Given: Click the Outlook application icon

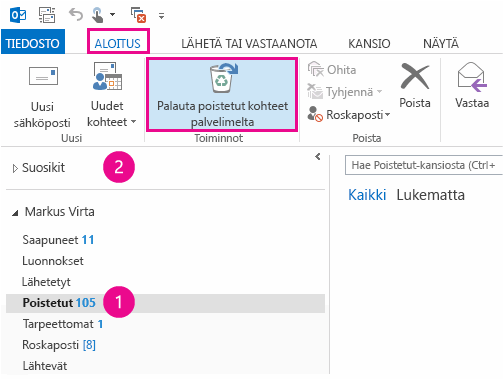Looking at the screenshot, I should (x=18, y=15).
